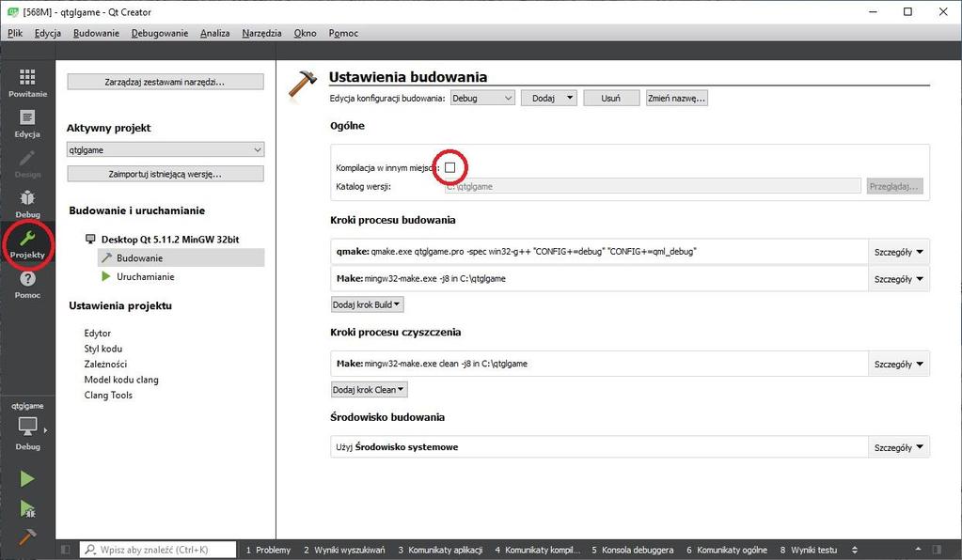Open the Pomoc question mark mode

tap(27, 285)
